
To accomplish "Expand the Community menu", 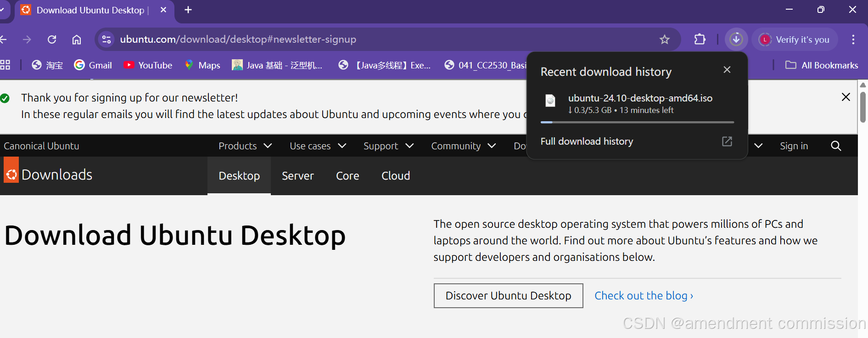I will (x=464, y=146).
